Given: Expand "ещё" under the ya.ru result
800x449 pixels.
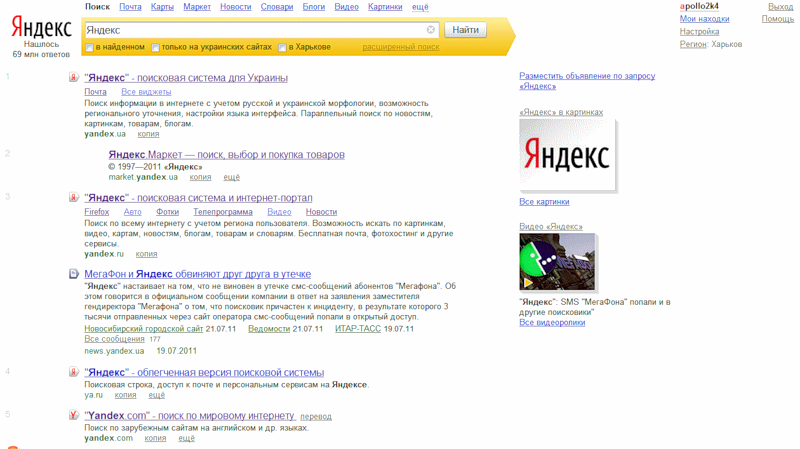Looking at the screenshot, I should coord(157,395).
